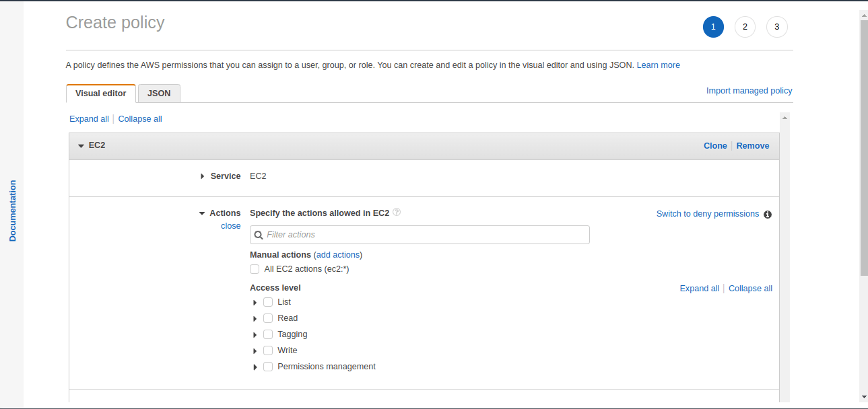Image resolution: width=868 pixels, height=409 pixels.
Task: Expand the Service section arrow
Action: [202, 176]
